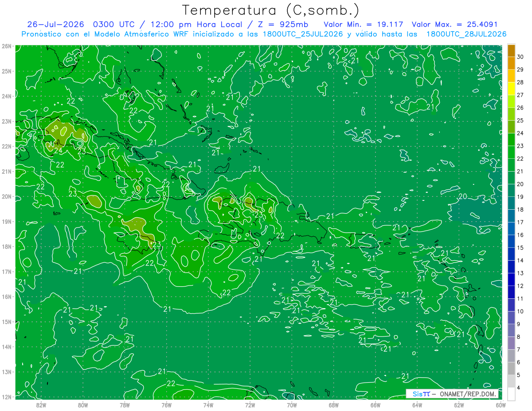Click the title "Temperatura (C,somb.)"
This screenshot has height=411, width=532.
point(271,10)
